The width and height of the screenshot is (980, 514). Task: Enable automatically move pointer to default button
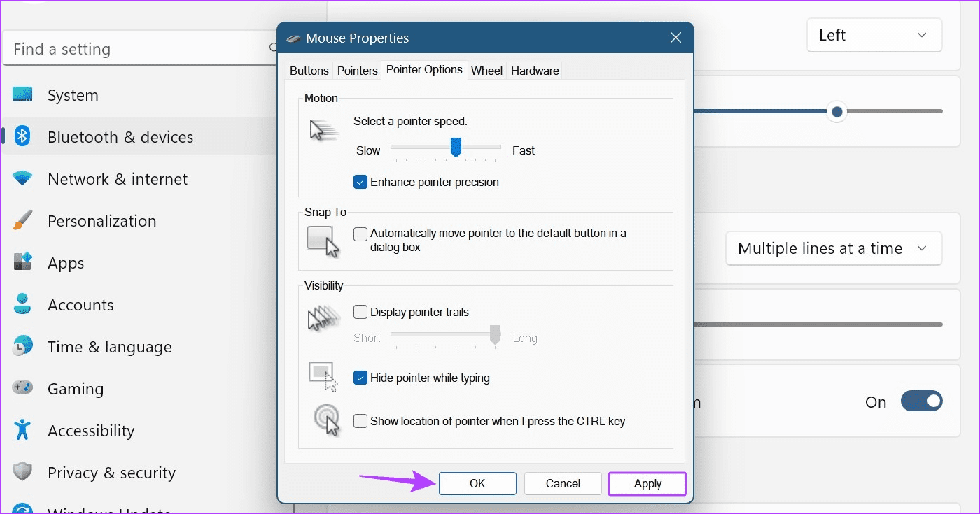360,234
